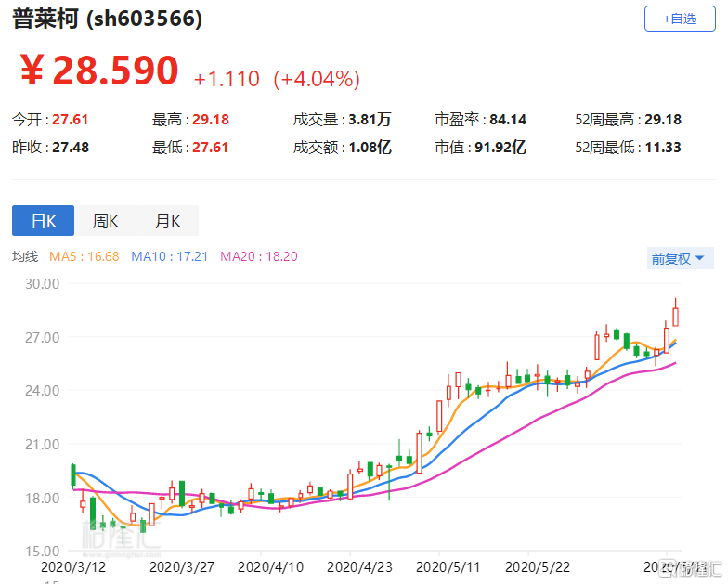Click the current price ¥28.590
Screen dimensions: 728x584
point(99,71)
